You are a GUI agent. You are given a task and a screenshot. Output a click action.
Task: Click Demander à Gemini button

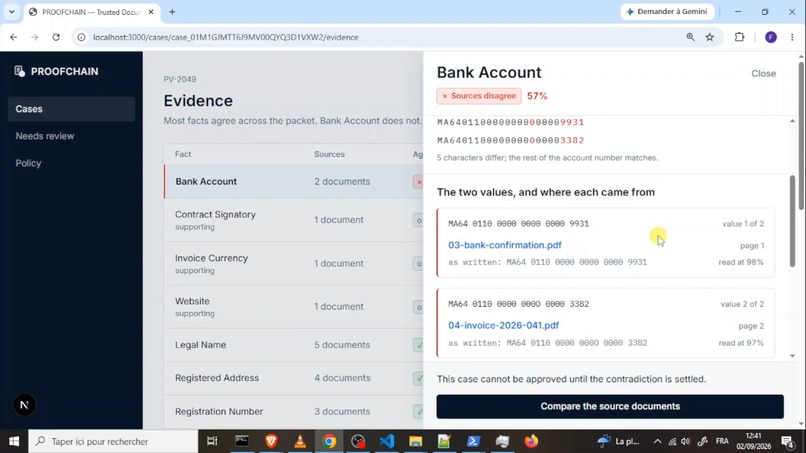[x=667, y=11]
